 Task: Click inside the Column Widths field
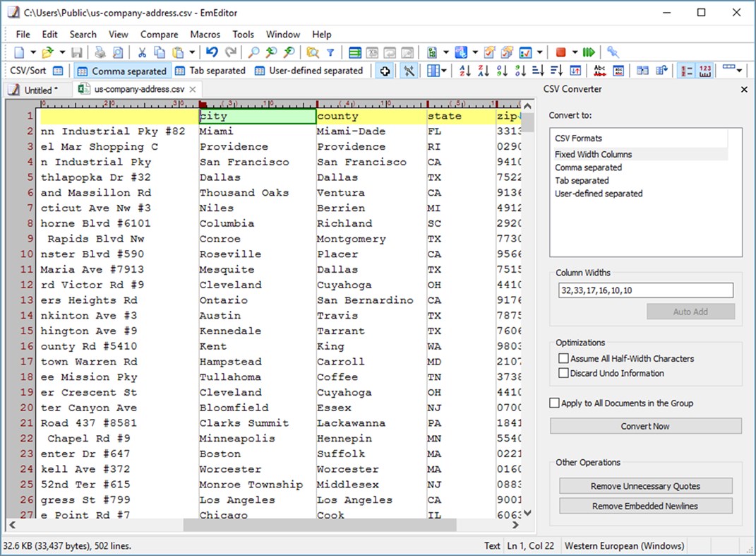pyautogui.click(x=644, y=290)
